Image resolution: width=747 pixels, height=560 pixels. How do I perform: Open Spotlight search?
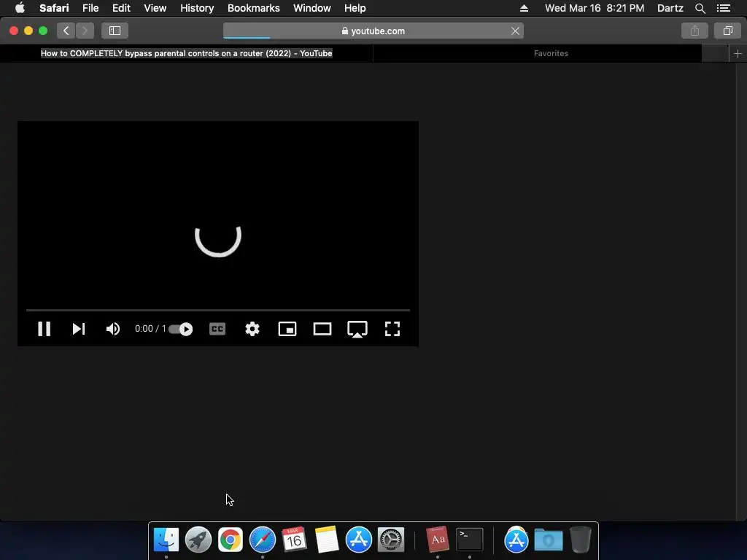700,8
